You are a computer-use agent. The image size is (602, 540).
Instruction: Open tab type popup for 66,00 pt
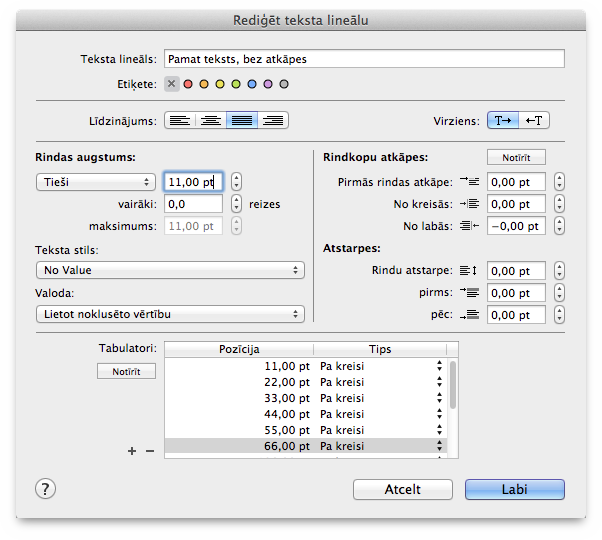coord(439,446)
